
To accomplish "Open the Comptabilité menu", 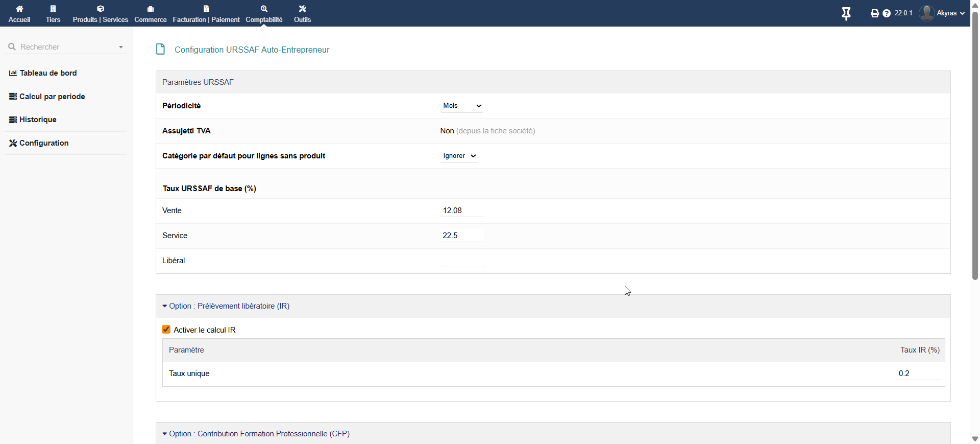I will tap(264, 14).
